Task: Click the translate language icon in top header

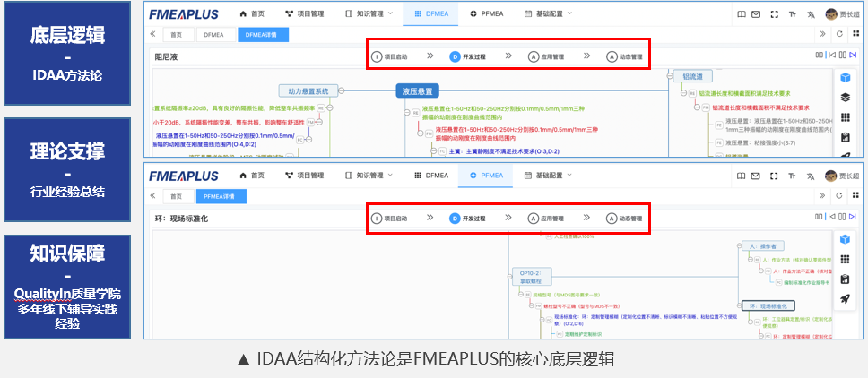Action: (811, 13)
